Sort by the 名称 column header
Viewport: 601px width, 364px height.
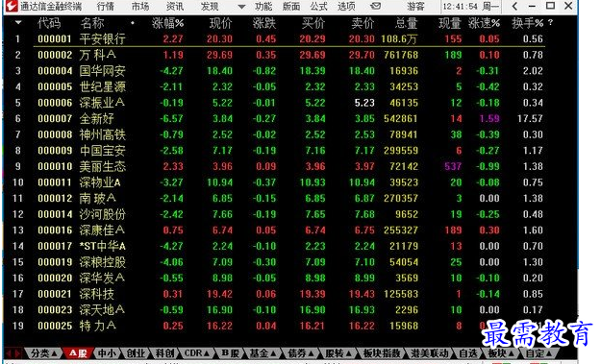coord(92,23)
